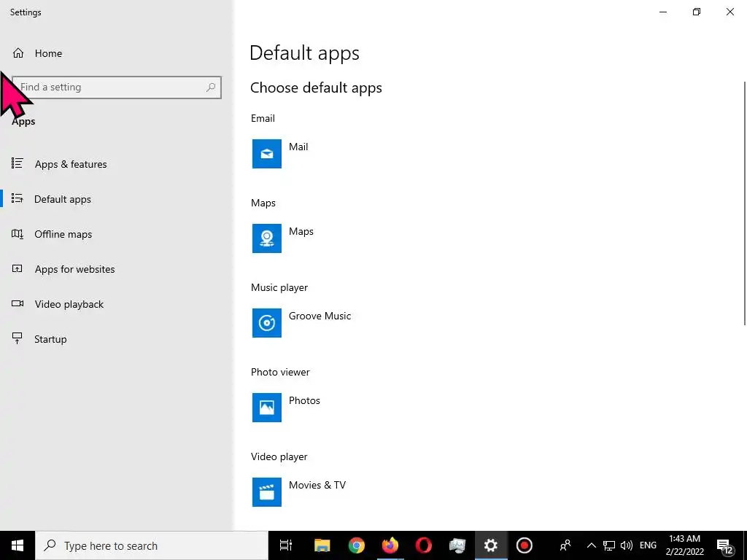This screenshot has height=560, width=747.
Task: Click the search magnifier in settings box
Action: coord(211,87)
